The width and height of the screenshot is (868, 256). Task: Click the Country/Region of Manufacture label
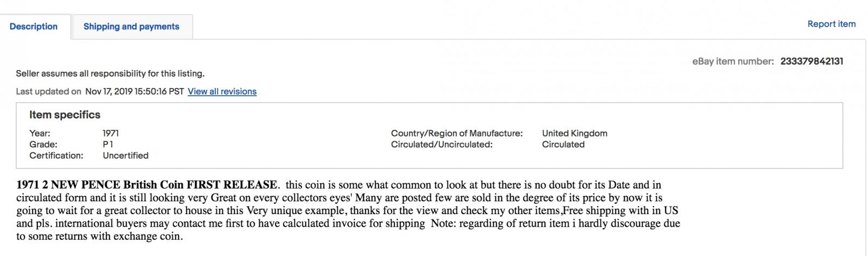[x=457, y=133]
